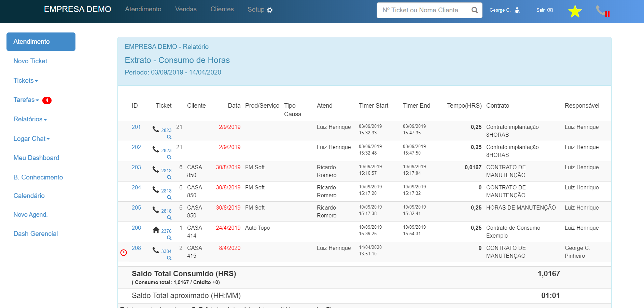644x308 pixels.
Task: Open record ID 204
Action: (136, 187)
